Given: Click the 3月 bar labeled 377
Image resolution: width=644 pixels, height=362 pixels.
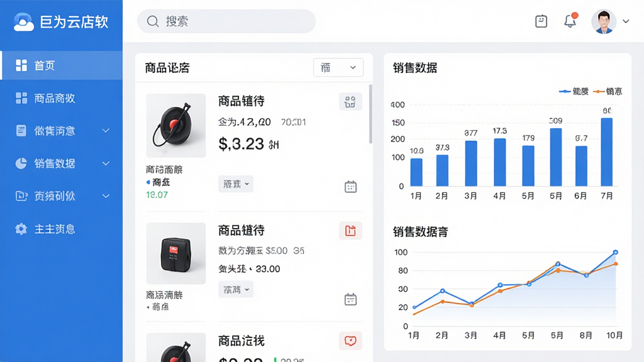Looking at the screenshot, I should click(x=471, y=163).
